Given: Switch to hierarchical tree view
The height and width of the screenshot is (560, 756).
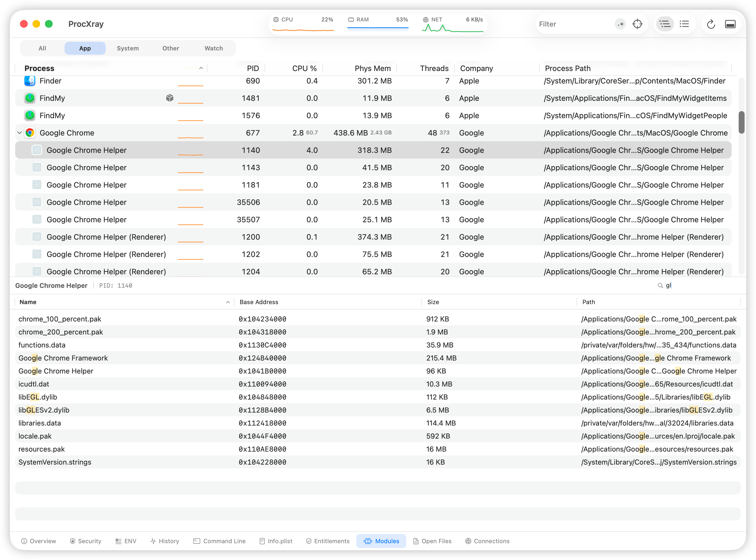Looking at the screenshot, I should [x=665, y=24].
